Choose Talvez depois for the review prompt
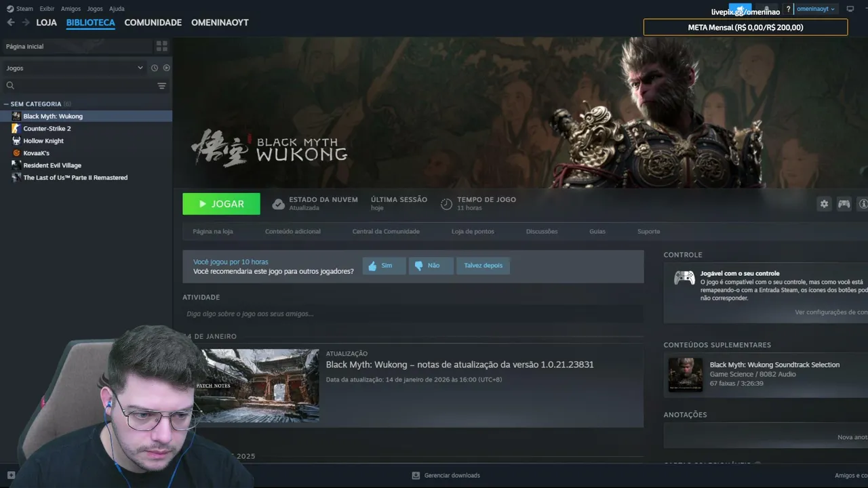 point(483,266)
